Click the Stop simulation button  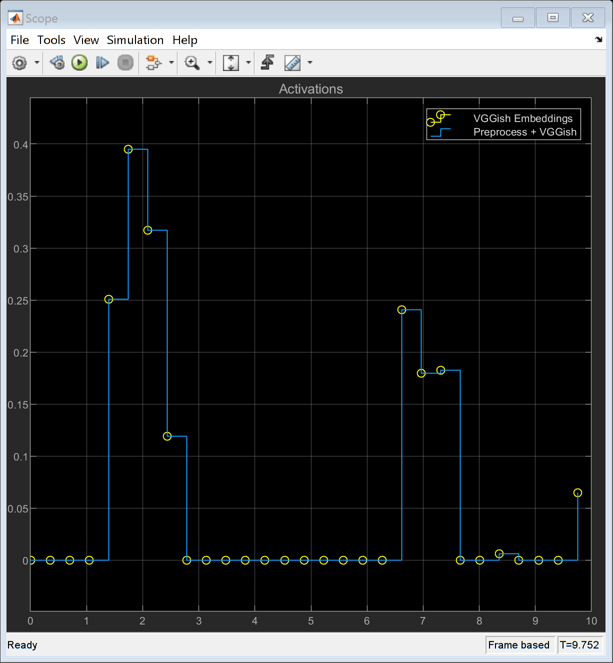click(x=125, y=63)
